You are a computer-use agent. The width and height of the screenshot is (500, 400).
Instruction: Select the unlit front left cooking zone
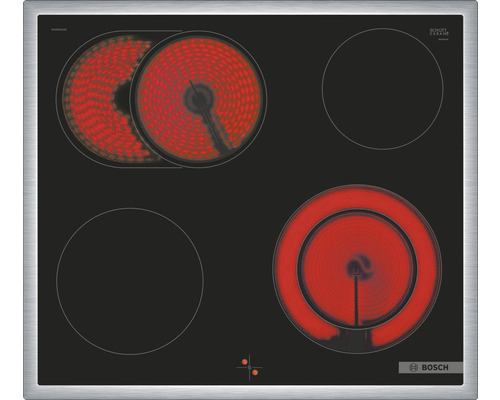tap(130, 281)
